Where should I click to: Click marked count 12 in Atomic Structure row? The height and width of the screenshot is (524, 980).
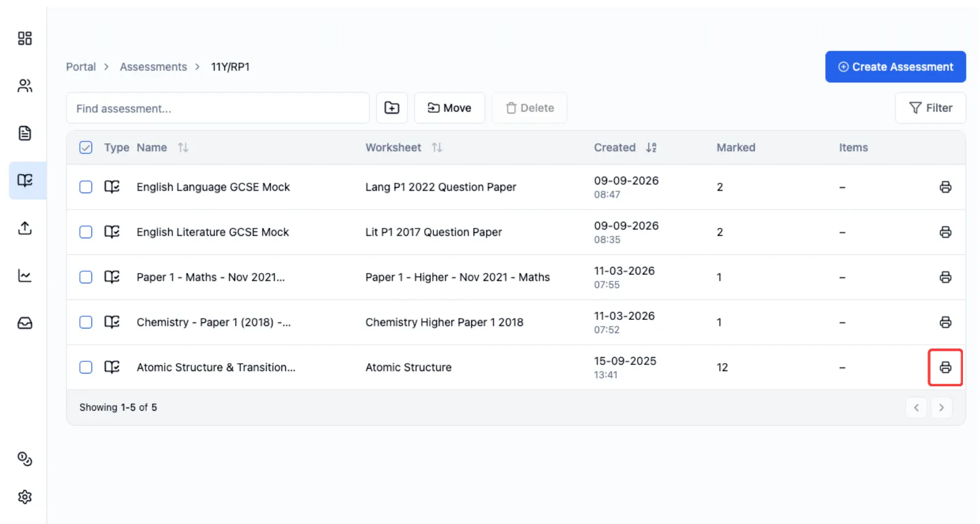[722, 367]
